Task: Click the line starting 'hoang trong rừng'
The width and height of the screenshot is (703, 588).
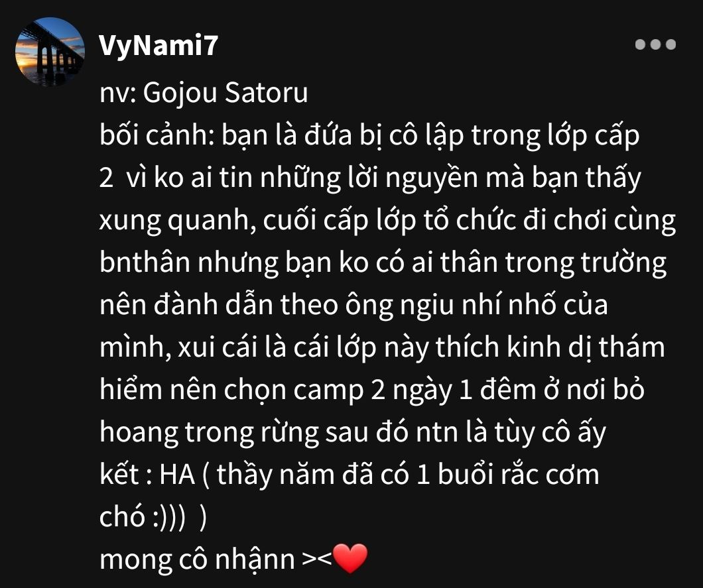Action: point(353,432)
